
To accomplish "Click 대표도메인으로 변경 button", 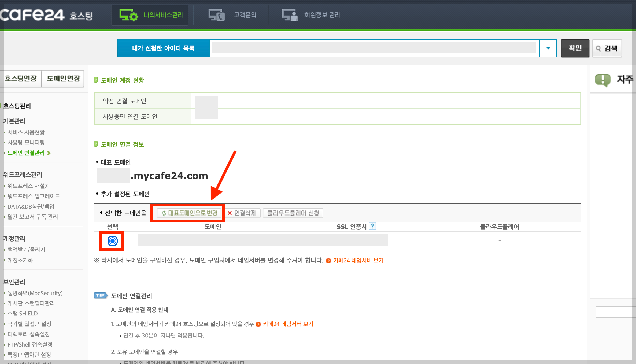I will pos(189,213).
